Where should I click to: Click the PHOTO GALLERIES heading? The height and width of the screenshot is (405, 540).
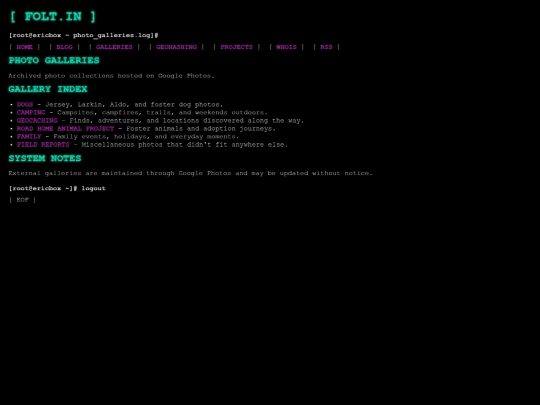[x=54, y=60]
